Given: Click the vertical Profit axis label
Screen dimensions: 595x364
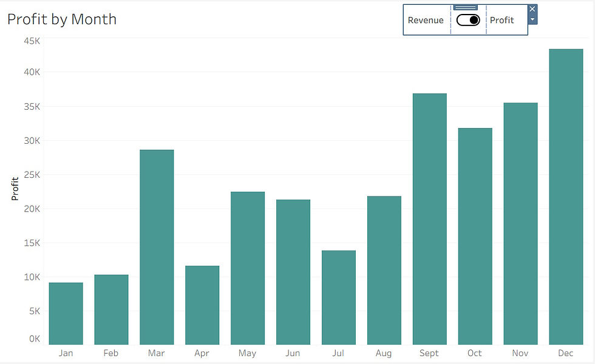Looking at the screenshot, I should [x=15, y=189].
